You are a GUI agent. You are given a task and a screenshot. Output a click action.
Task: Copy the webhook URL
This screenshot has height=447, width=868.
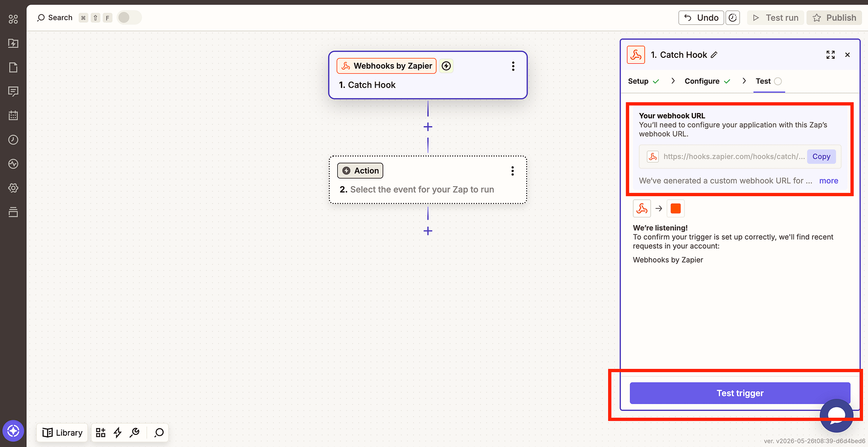821,156
